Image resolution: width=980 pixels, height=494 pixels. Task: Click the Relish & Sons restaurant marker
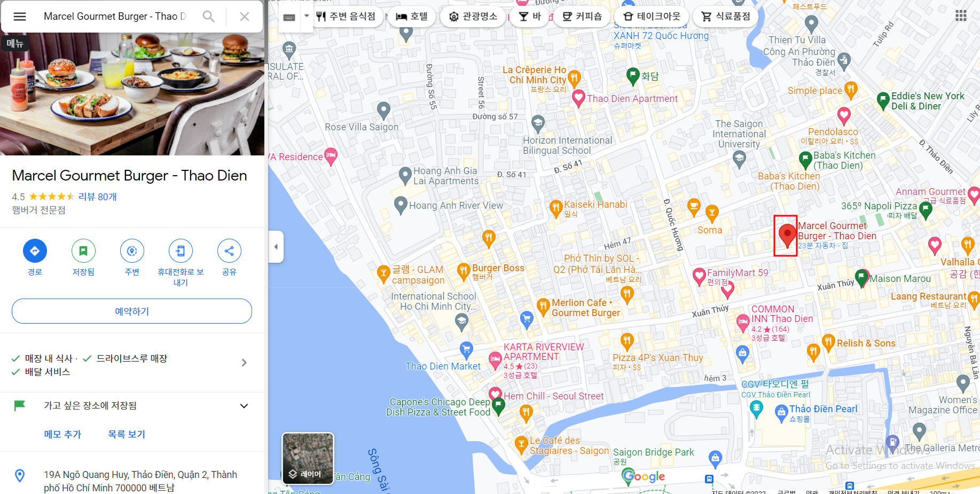pyautogui.click(x=828, y=342)
